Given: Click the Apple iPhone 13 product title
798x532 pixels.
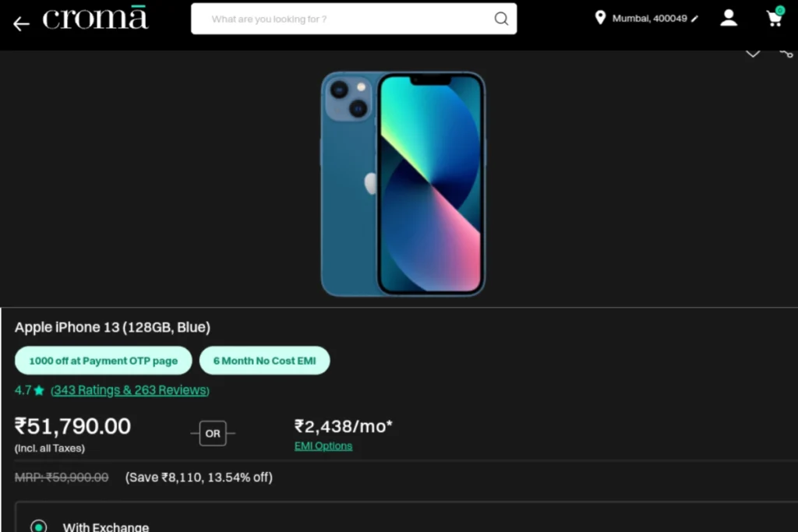Looking at the screenshot, I should 112,327.
